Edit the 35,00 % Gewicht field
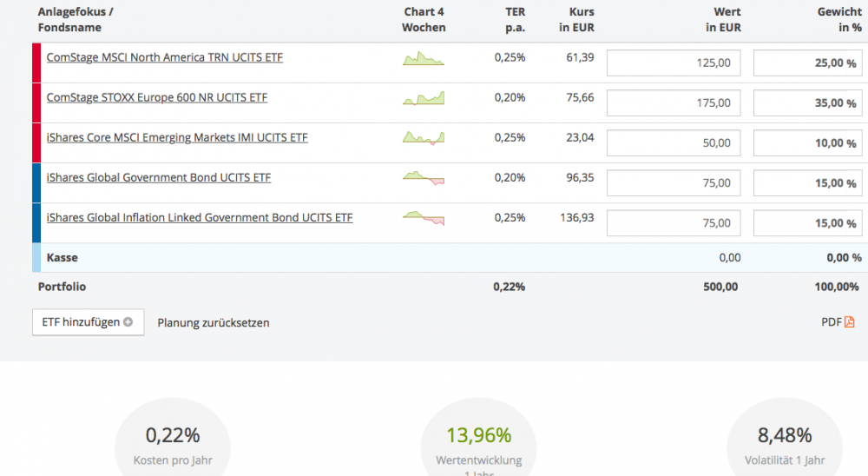This screenshot has height=476, width=868. (x=808, y=103)
